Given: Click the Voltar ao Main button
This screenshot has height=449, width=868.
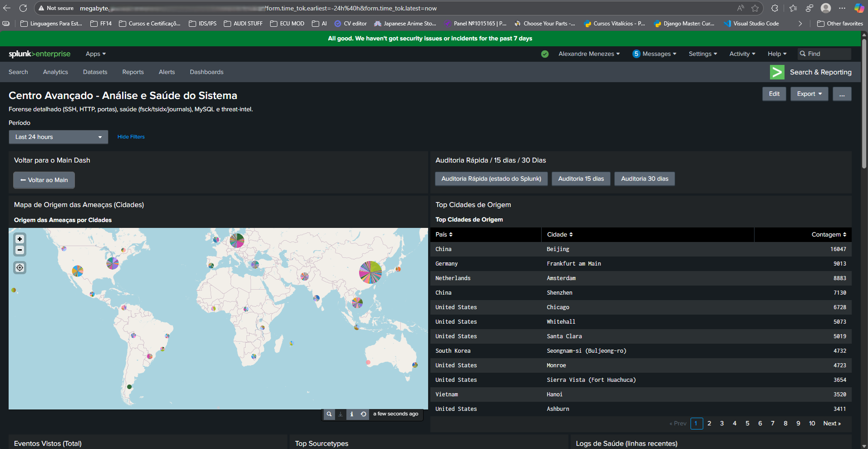Looking at the screenshot, I should (44, 180).
